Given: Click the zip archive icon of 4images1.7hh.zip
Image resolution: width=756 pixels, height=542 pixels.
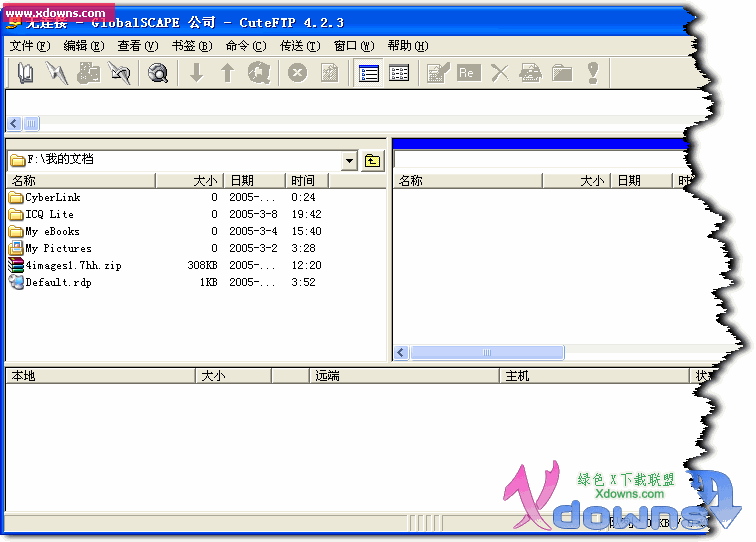Looking at the screenshot, I should (x=16, y=265).
